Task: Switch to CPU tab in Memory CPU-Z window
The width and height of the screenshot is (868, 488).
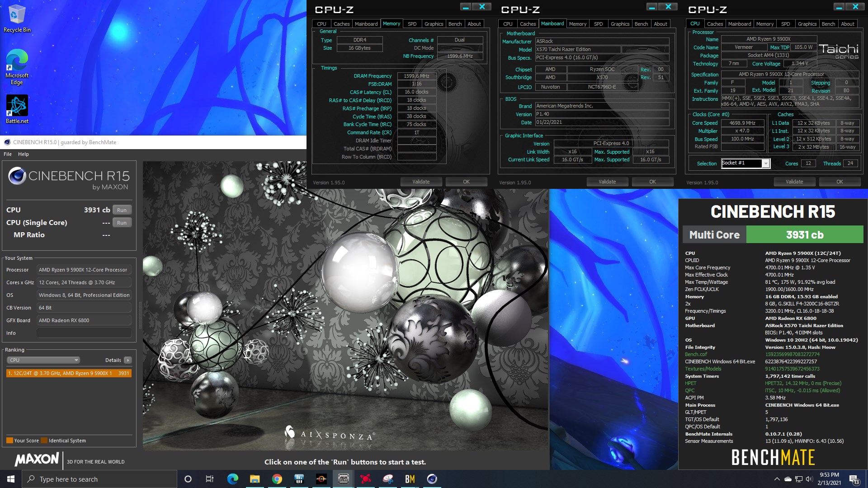Action: [321, 24]
